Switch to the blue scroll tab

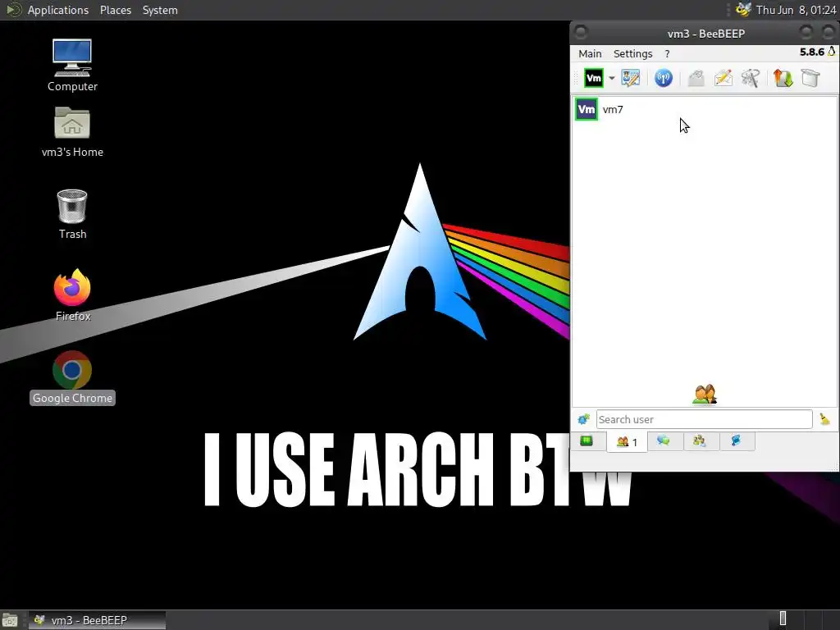coord(736,441)
